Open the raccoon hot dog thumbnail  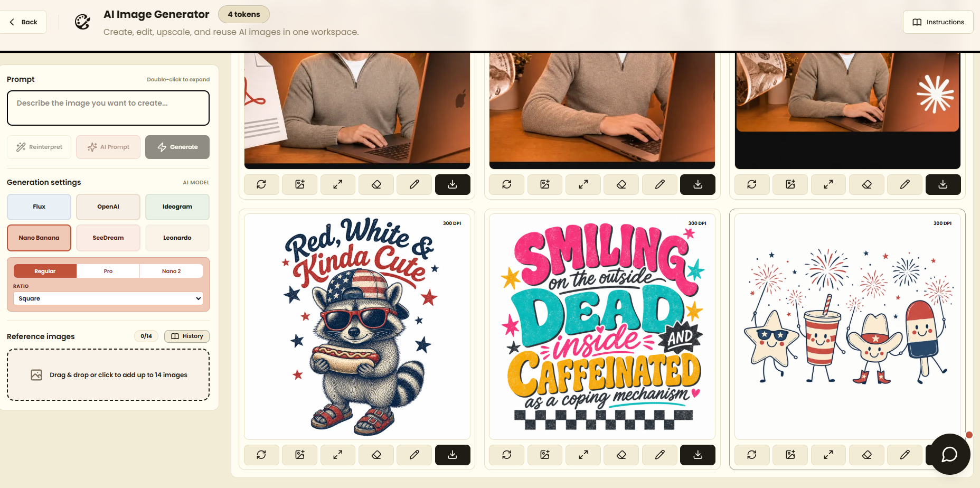(357, 326)
